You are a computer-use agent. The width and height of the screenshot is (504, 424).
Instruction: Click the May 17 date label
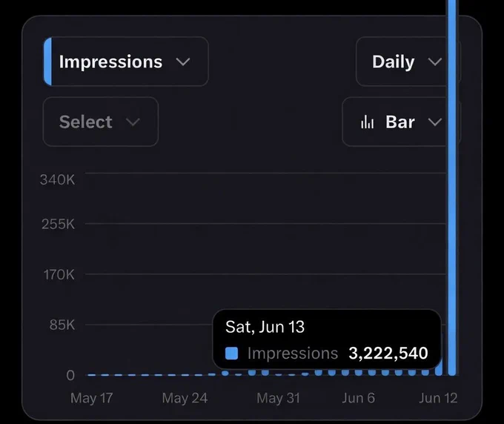point(92,398)
